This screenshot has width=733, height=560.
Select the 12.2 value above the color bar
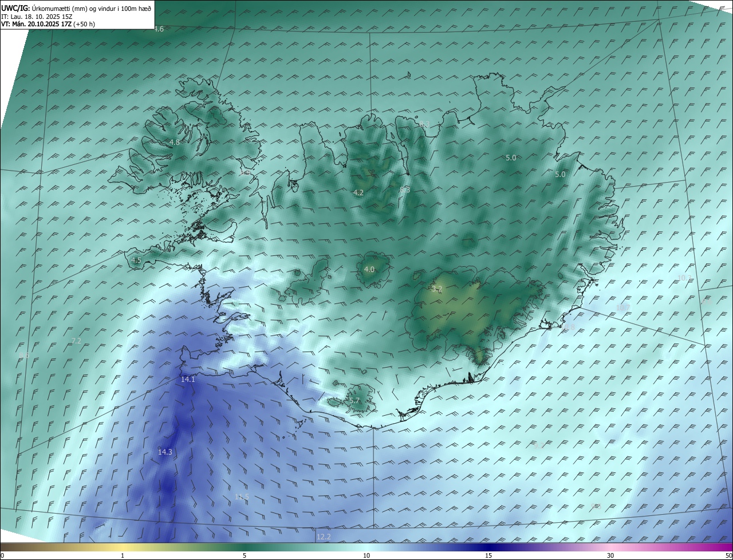click(324, 537)
